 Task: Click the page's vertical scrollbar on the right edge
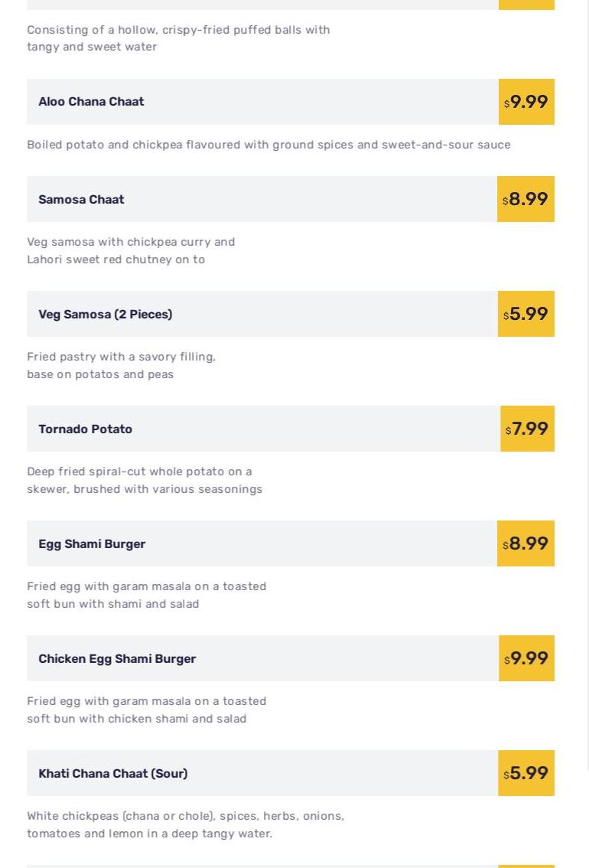587,383
